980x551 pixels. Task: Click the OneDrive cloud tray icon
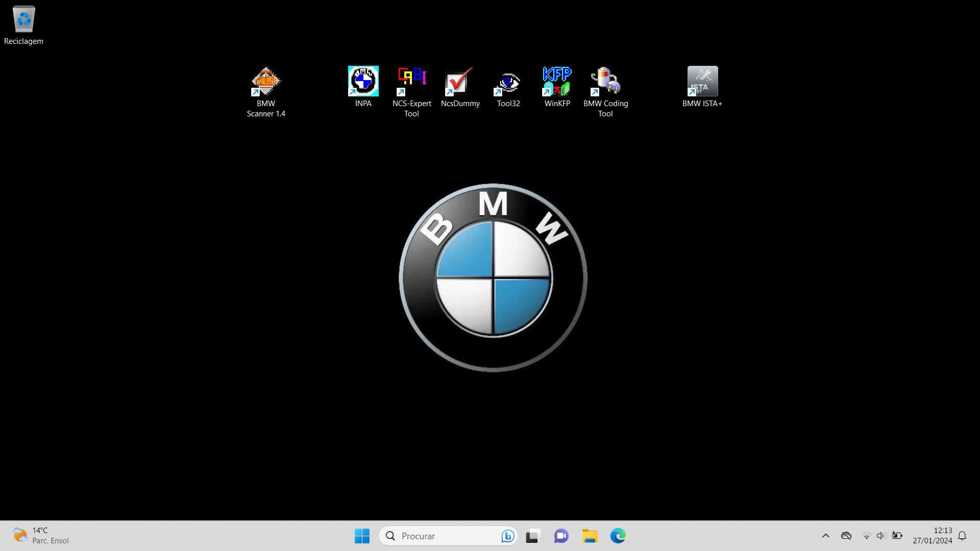pyautogui.click(x=846, y=536)
